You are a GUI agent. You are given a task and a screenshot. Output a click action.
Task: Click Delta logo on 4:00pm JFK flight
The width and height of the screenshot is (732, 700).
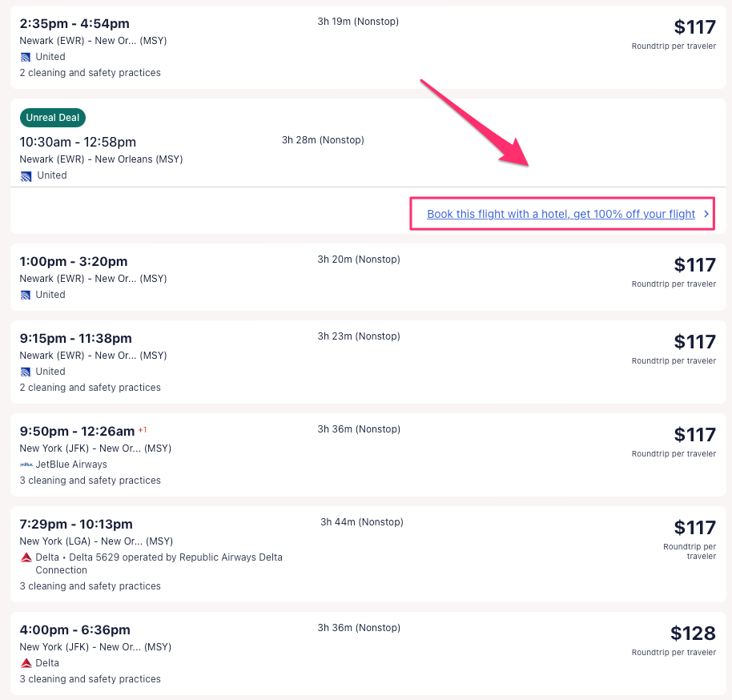26,663
